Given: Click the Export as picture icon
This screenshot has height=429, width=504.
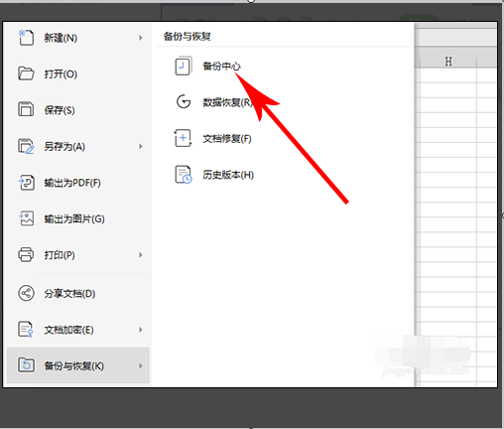Looking at the screenshot, I should [26, 218].
